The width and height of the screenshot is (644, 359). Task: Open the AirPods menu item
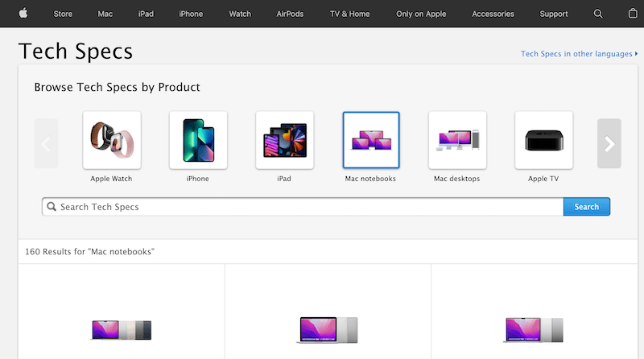[290, 14]
